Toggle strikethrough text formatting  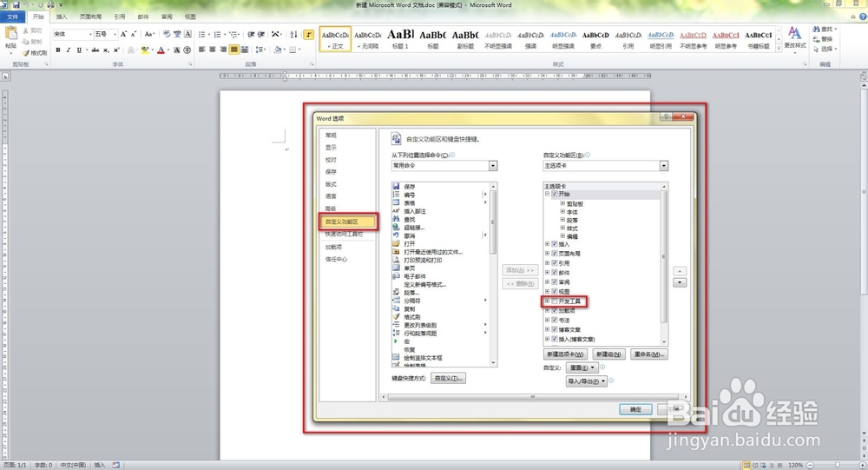[x=95, y=50]
